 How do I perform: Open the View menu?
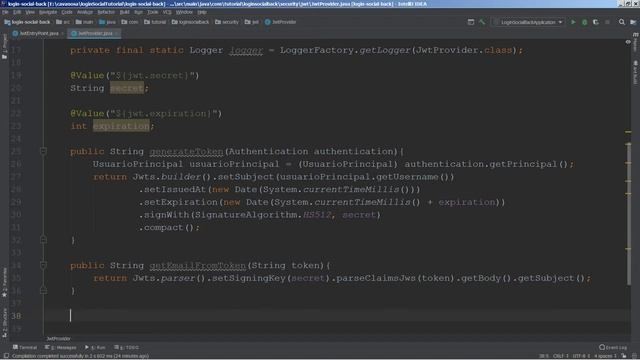click(30, 12)
